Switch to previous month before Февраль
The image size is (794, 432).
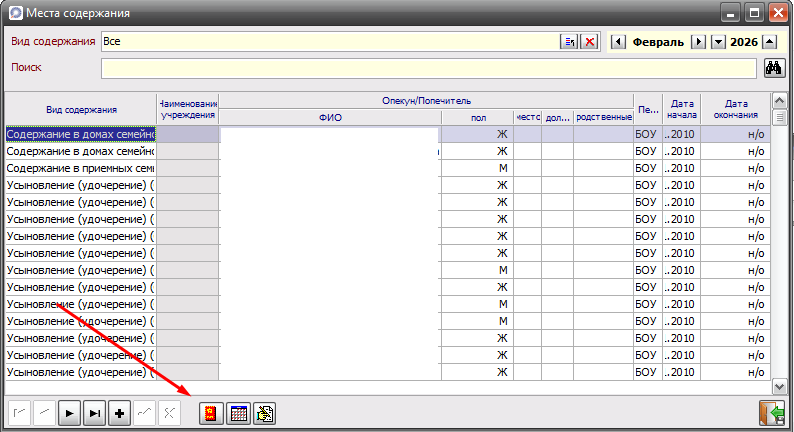[617, 42]
